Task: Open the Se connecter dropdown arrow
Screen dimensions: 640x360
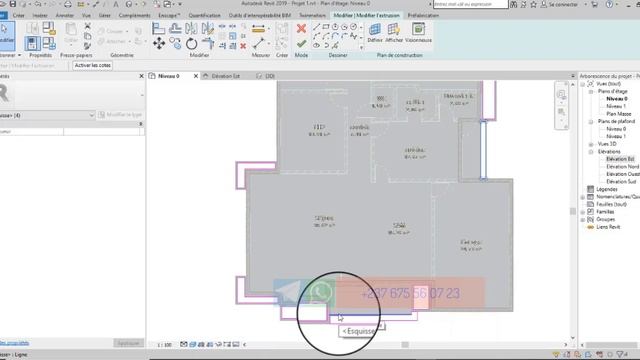Action: (x=585, y=4)
